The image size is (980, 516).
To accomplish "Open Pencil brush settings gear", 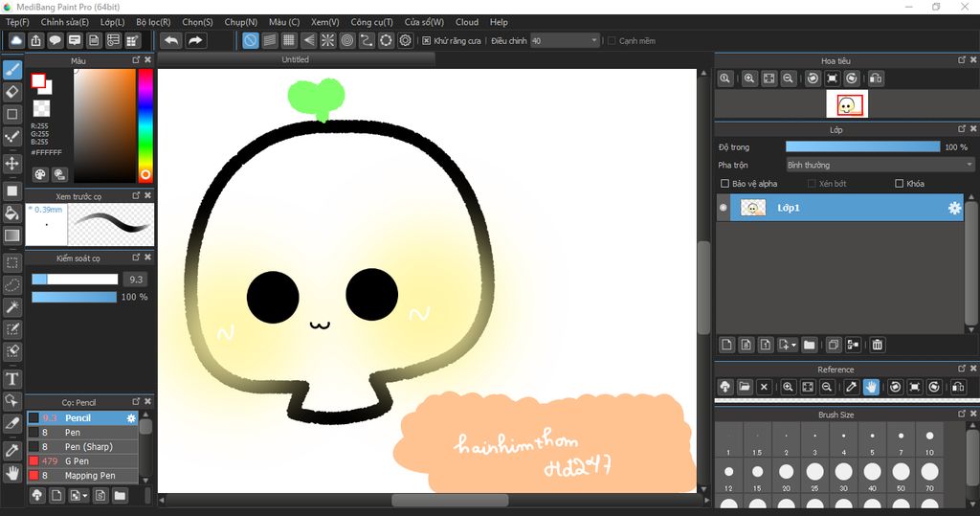I will 131,417.
